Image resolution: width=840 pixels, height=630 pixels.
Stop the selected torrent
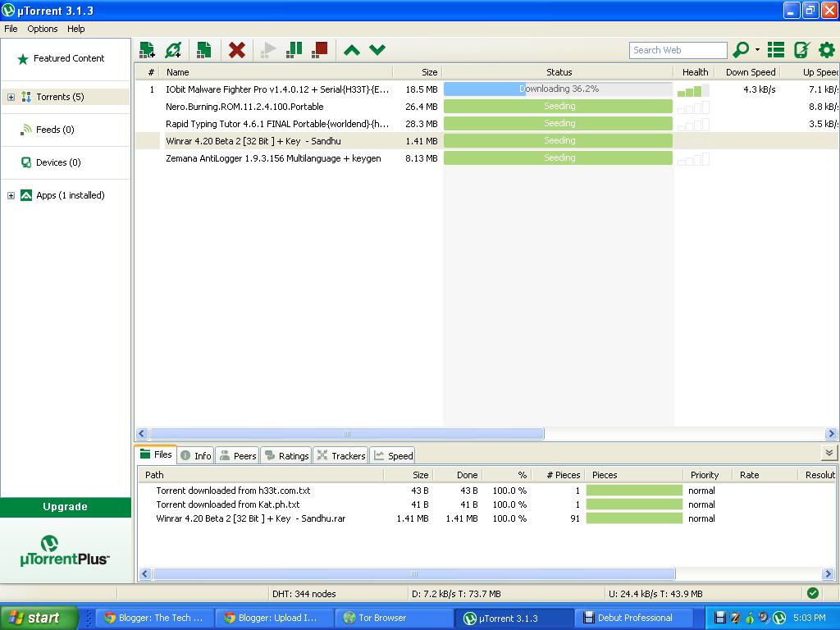pos(319,50)
